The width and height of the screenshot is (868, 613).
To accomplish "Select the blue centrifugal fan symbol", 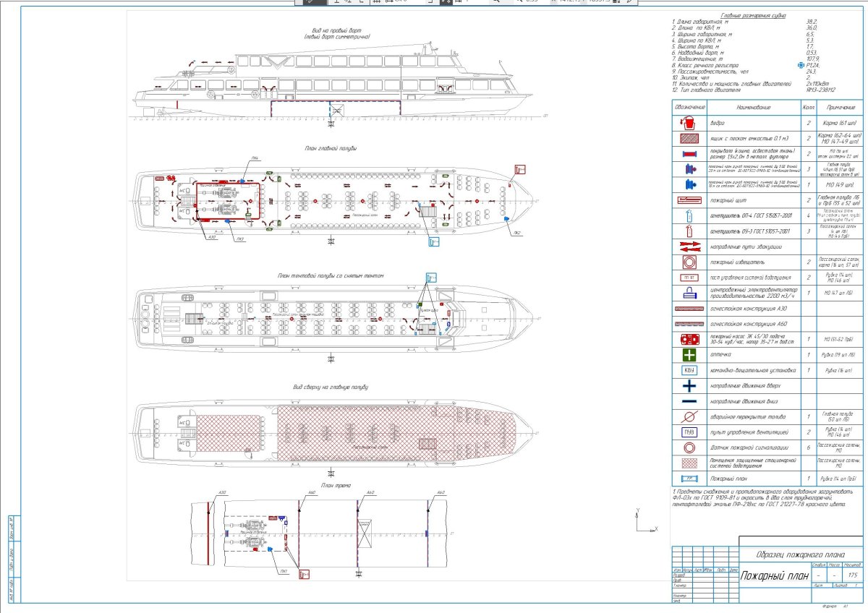I will pos(689,293).
